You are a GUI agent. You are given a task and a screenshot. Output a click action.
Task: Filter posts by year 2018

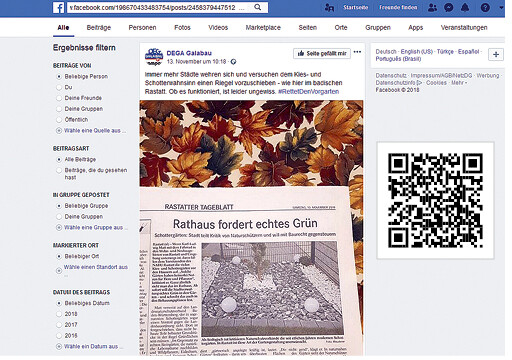pyautogui.click(x=59, y=314)
